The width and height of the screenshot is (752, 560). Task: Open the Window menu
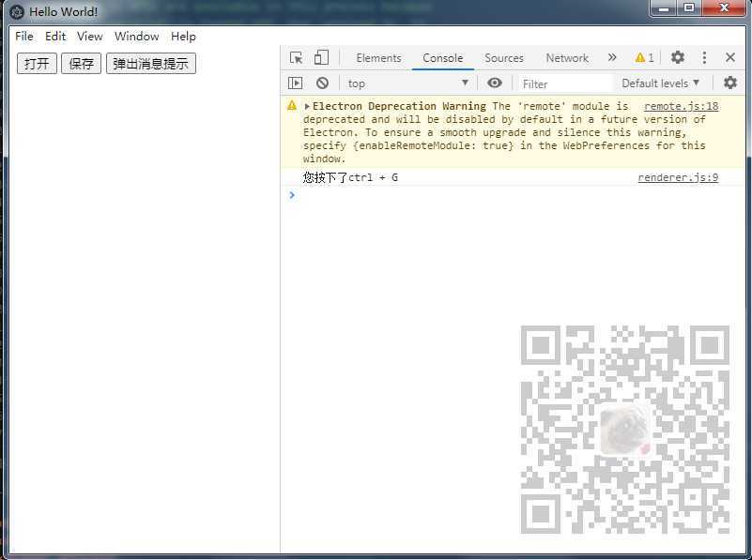tap(137, 37)
